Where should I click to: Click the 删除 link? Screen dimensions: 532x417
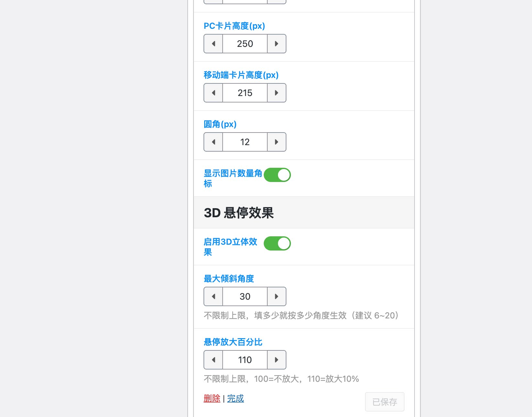[x=212, y=399]
